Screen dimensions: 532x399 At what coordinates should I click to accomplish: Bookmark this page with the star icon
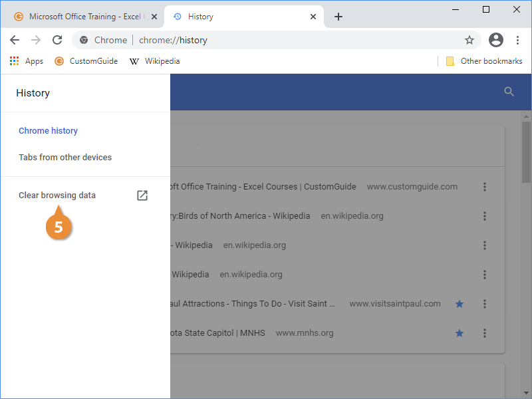click(469, 40)
